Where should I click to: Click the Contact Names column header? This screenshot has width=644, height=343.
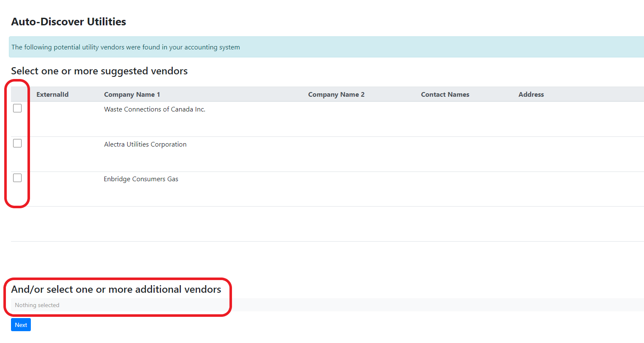pyautogui.click(x=445, y=95)
